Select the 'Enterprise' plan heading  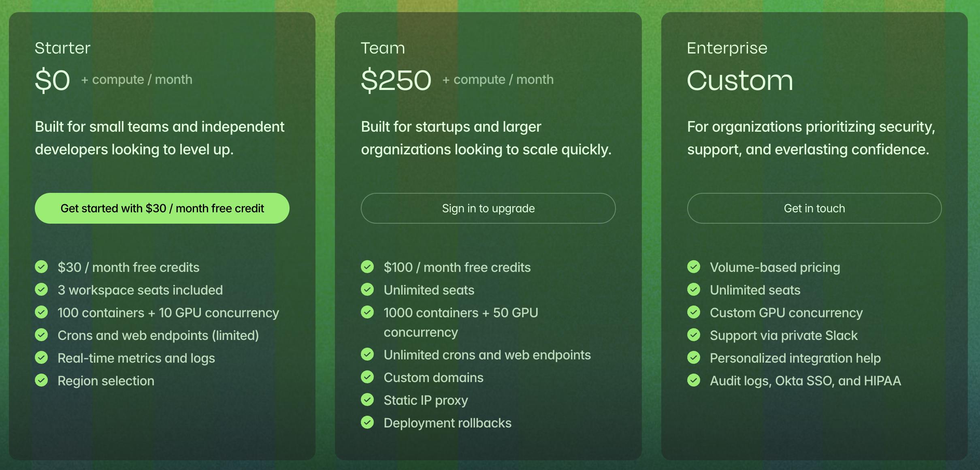point(727,48)
